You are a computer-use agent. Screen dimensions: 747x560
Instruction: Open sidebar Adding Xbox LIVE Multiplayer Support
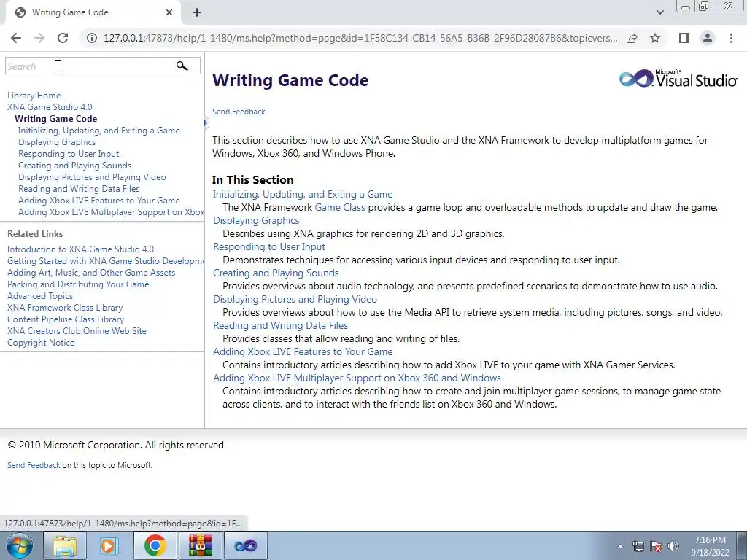(x=111, y=212)
